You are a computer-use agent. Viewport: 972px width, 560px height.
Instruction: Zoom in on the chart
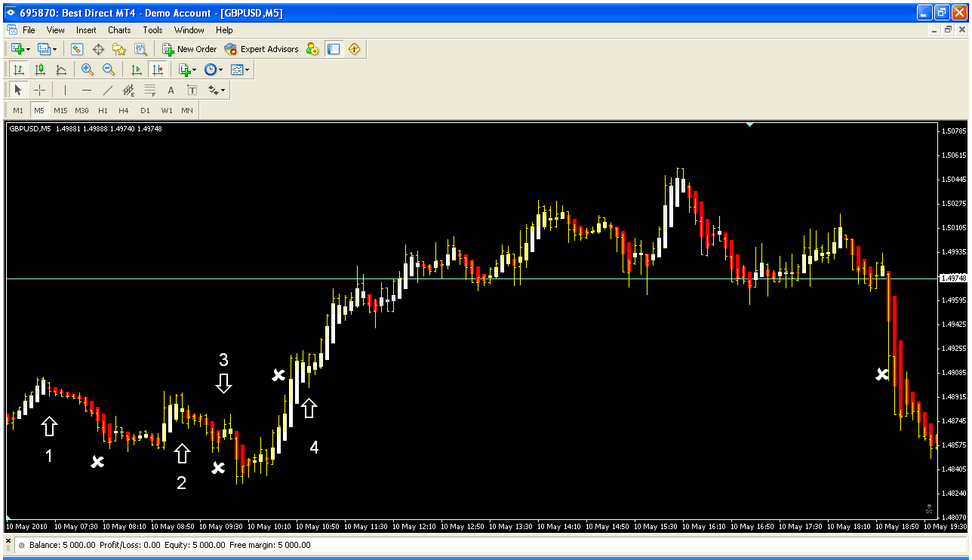point(88,69)
